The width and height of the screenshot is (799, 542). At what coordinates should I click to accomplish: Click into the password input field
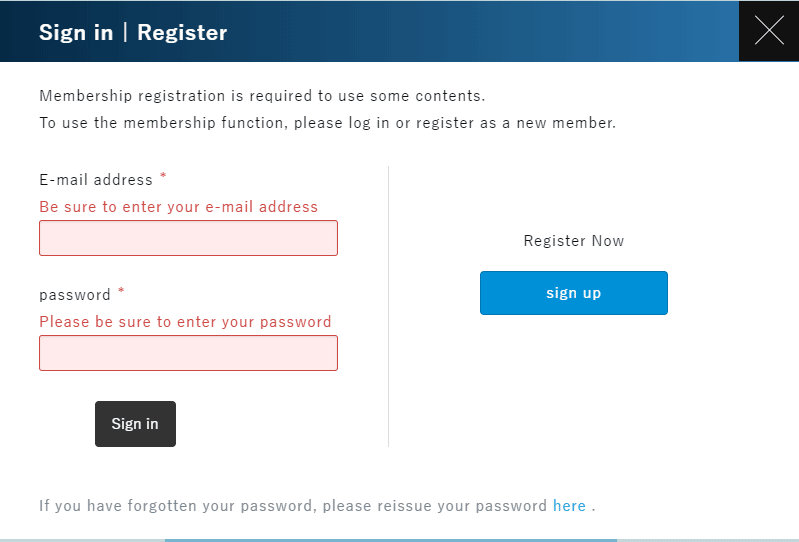[x=188, y=353]
